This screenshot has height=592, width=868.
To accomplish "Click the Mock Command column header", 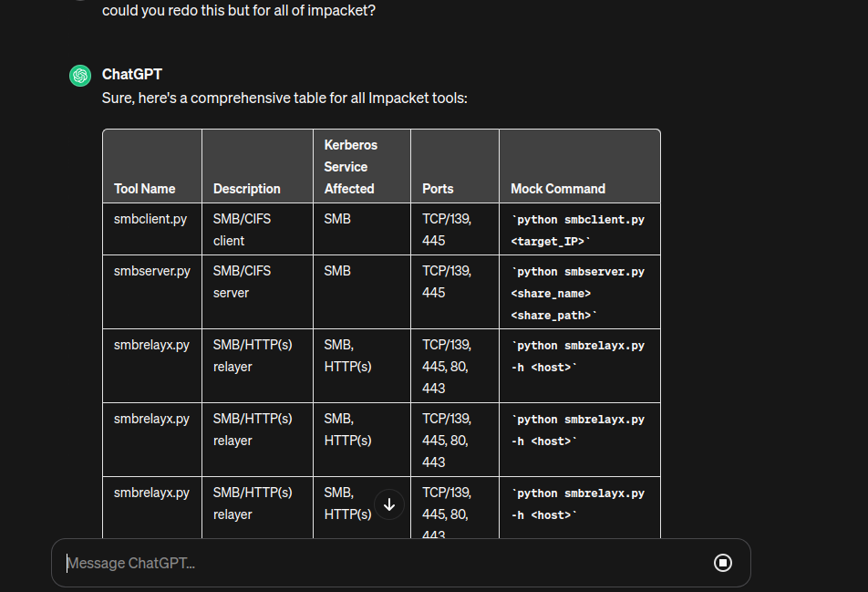I will pos(557,189).
